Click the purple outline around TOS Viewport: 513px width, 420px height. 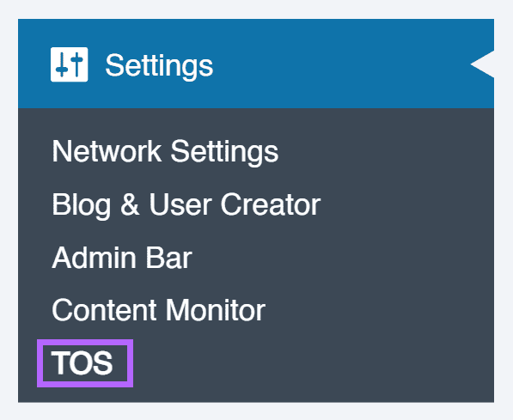tap(85, 363)
